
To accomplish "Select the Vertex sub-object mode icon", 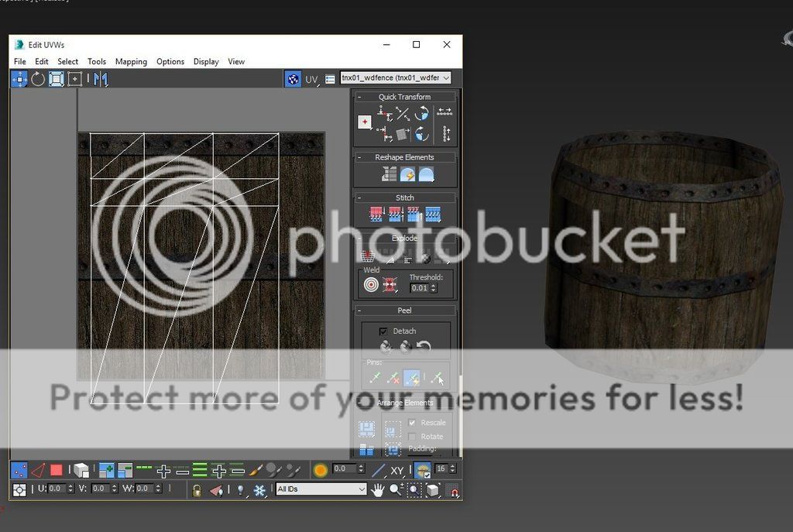I will coord(19,470).
